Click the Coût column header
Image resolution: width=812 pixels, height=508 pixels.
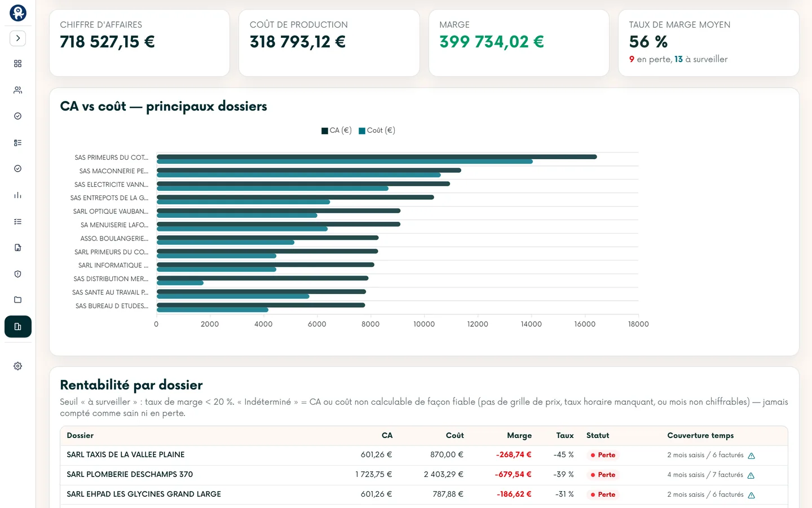[x=454, y=436]
